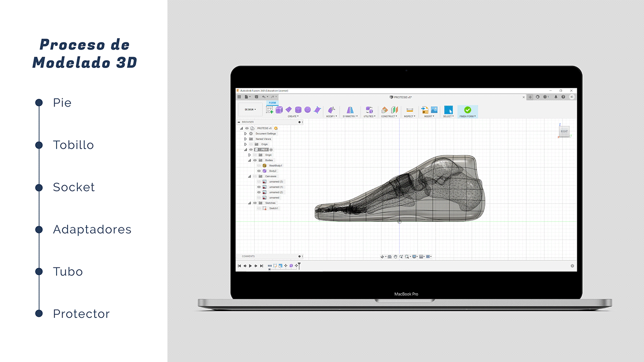
Task: Close the PROTESIS v5 document tab
Action: (523, 97)
